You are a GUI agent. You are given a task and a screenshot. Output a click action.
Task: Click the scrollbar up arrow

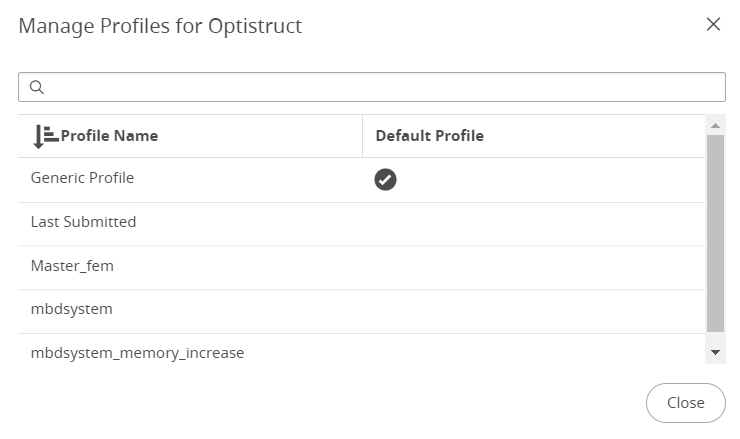[x=715, y=126]
